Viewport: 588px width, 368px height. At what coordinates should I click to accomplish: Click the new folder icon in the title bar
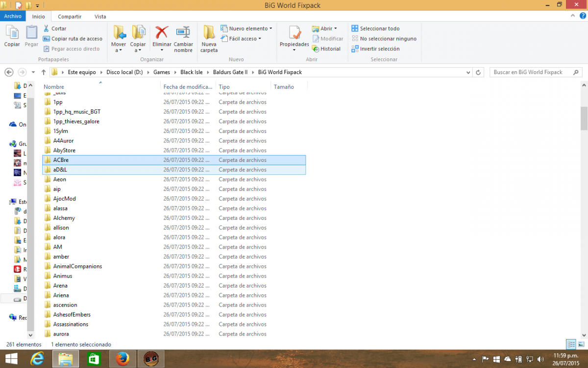click(28, 5)
